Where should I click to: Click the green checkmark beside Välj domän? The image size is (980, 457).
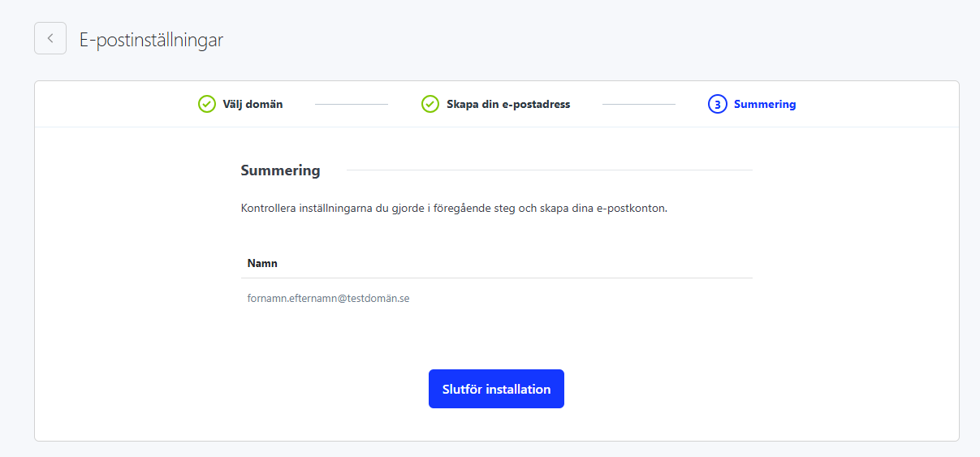pos(206,104)
